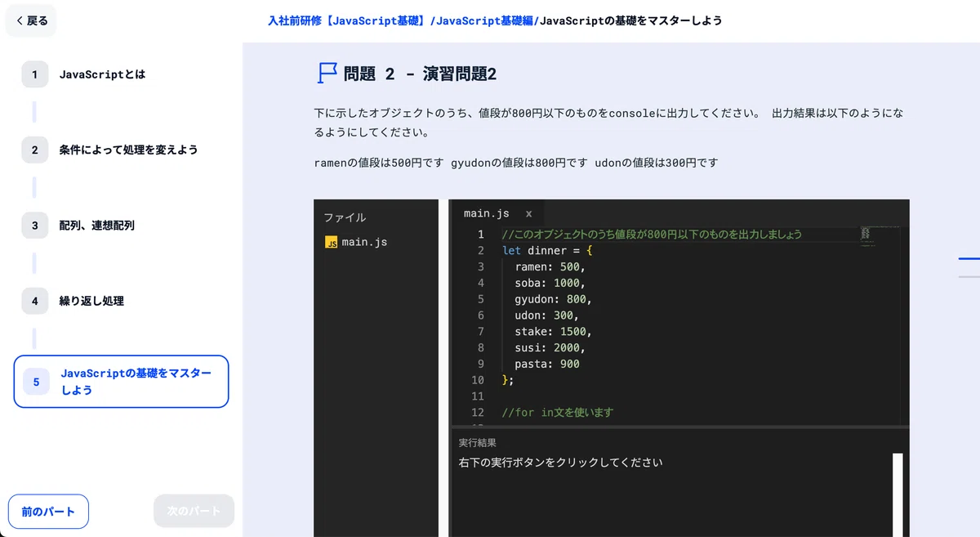Click the 'udon: 300,' code line

[547, 315]
